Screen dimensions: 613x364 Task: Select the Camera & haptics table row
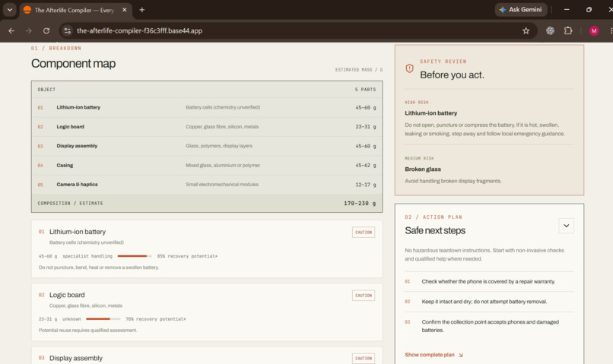pos(207,185)
